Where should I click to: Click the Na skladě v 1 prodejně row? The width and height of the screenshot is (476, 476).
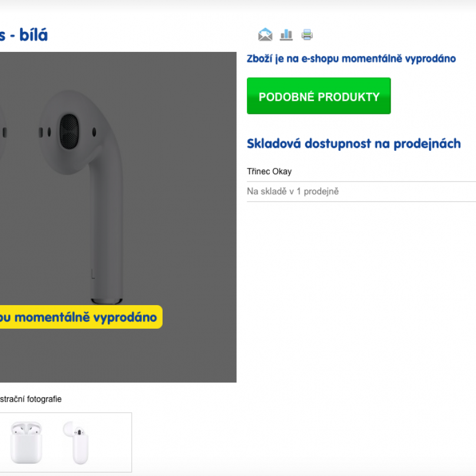click(x=361, y=191)
